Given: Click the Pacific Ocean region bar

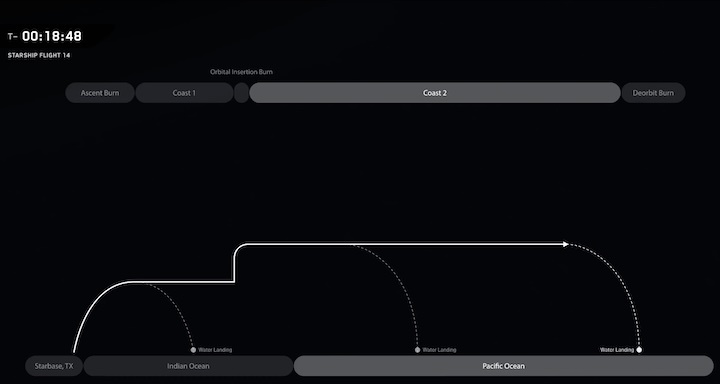Looking at the screenshot, I should pos(503,366).
